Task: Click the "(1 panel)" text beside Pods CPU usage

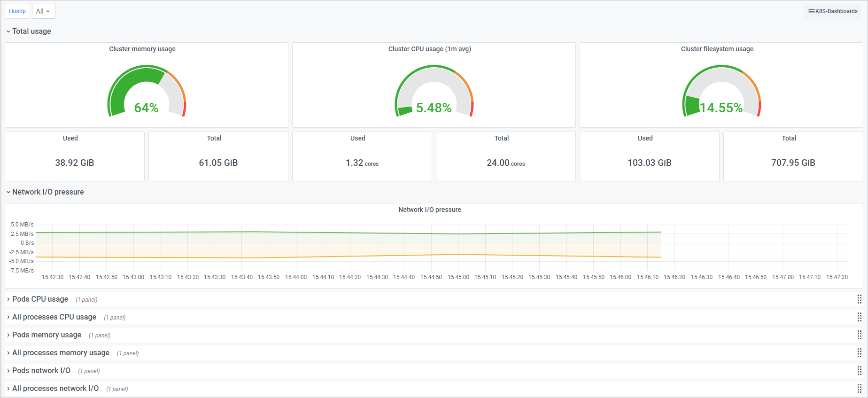Action: [x=86, y=300]
